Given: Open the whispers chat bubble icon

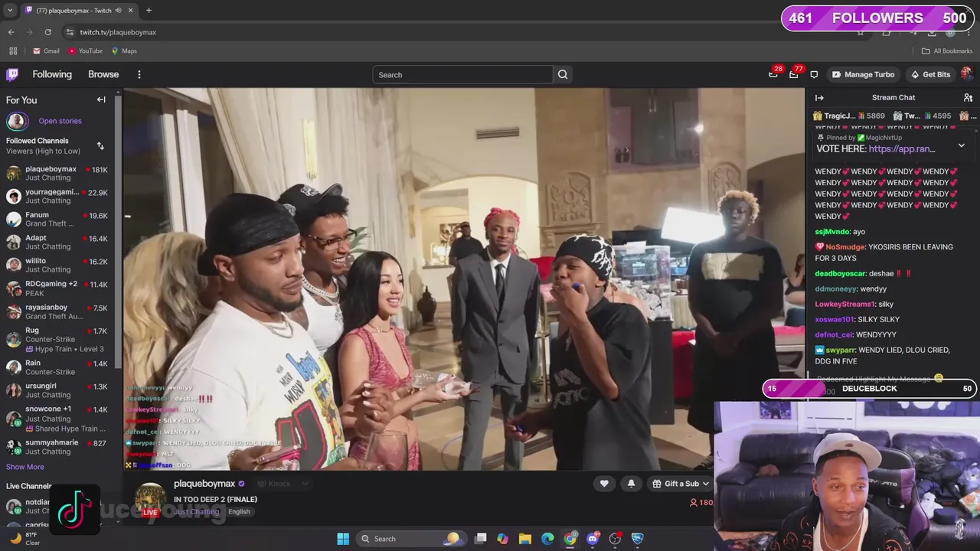Looking at the screenshot, I should [x=814, y=74].
